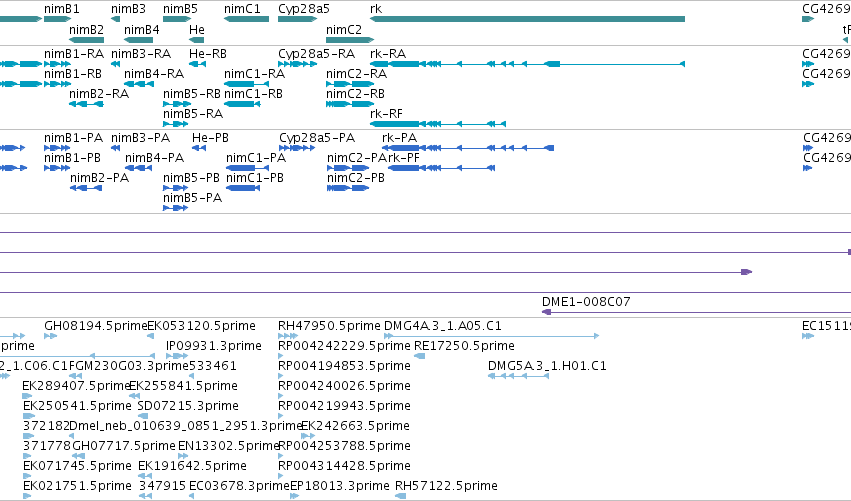
Task: Click the rk-RA transcript label
Action: [388, 54]
